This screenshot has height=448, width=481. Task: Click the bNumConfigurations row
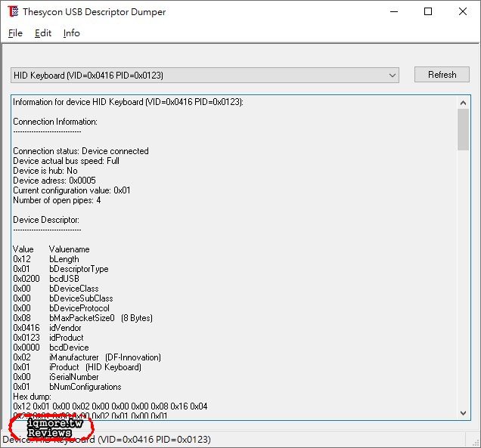pyautogui.click(x=67, y=386)
